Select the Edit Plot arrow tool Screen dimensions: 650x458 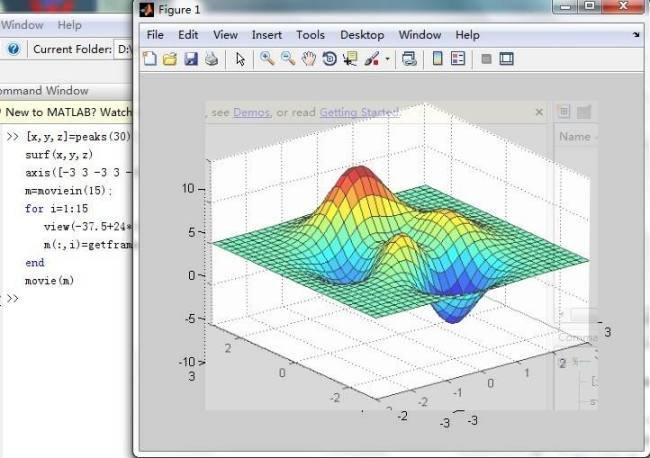(240, 59)
